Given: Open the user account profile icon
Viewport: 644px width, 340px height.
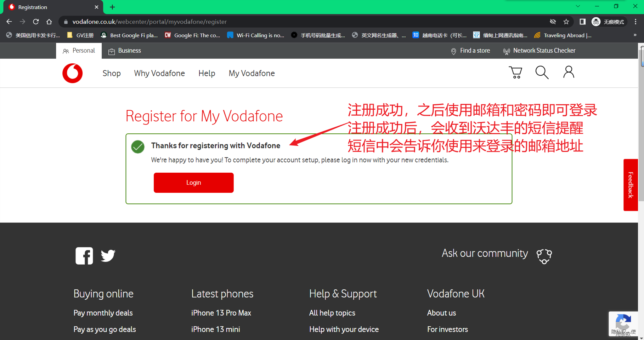Looking at the screenshot, I should [x=569, y=72].
